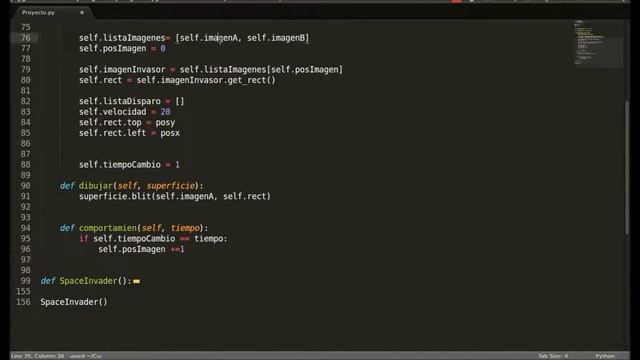Click the self.imagenInvasor assignment line
640x360 pixels.
coord(211,70)
